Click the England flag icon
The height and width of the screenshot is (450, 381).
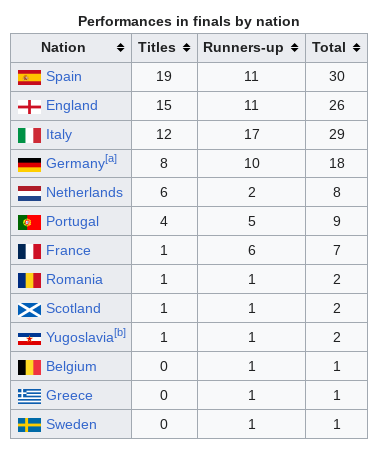(29, 107)
